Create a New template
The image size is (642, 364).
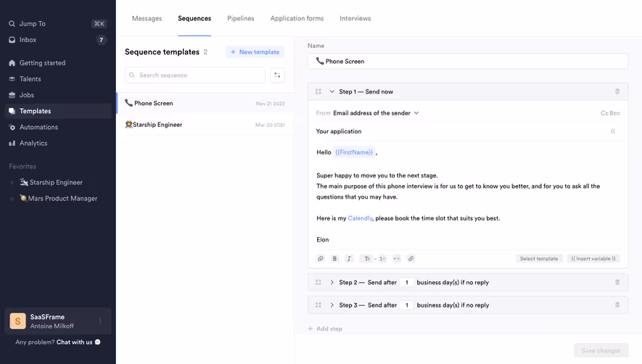pos(255,52)
